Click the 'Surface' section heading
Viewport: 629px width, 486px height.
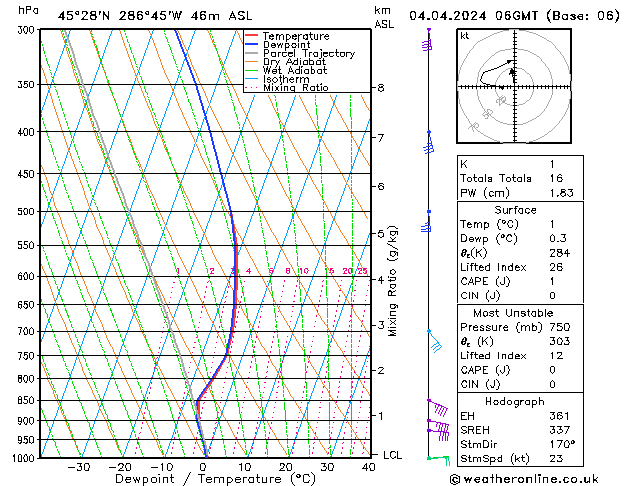[x=515, y=210]
